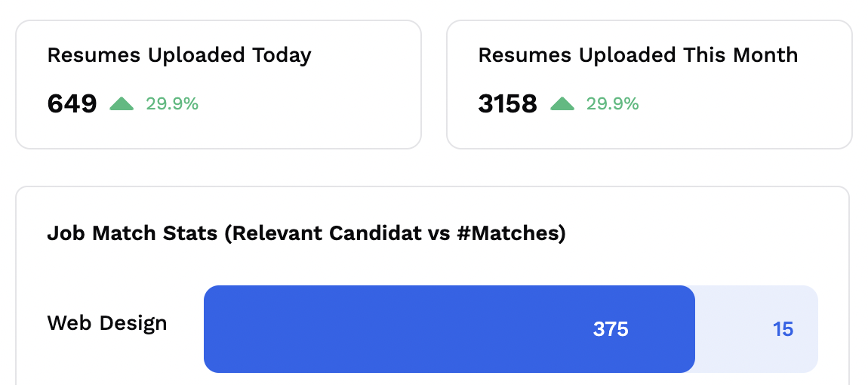Click the green up arrow beside 3158
This screenshot has width=868, height=385.
[x=562, y=104]
